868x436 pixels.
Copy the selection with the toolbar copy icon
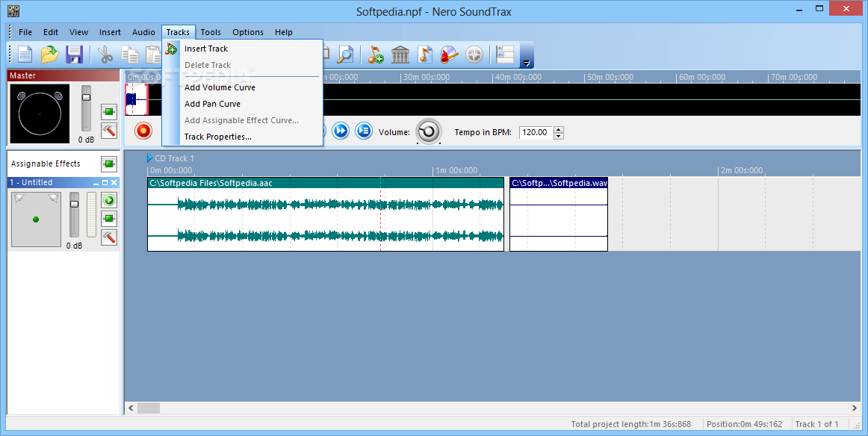[x=130, y=54]
